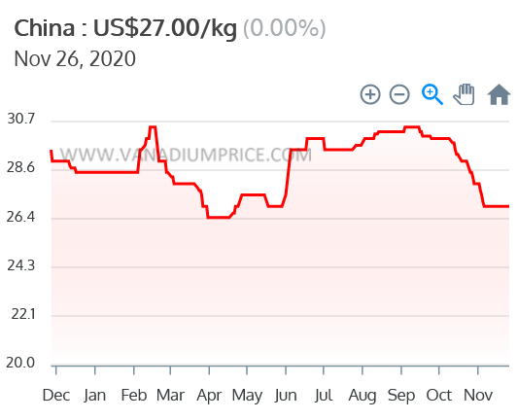Viewport: 518px width, 420px height.
Task: Select the selection zoom magnifier tool
Action: click(432, 95)
